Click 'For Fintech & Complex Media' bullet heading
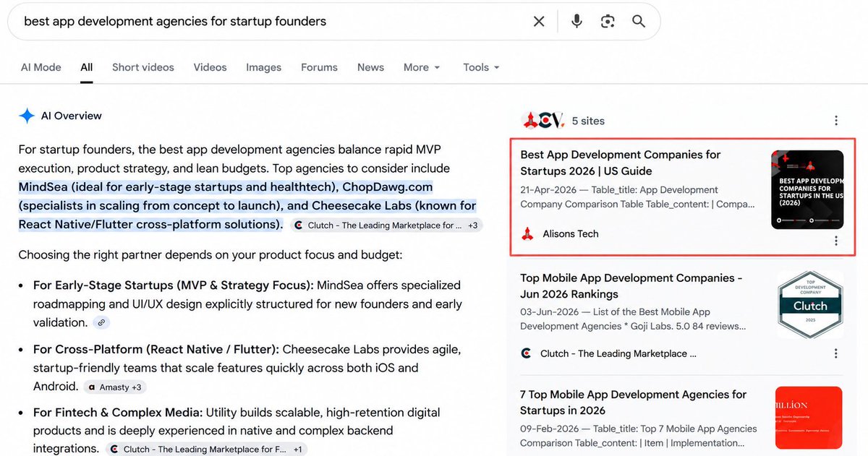This screenshot has width=868, height=456. [118, 413]
